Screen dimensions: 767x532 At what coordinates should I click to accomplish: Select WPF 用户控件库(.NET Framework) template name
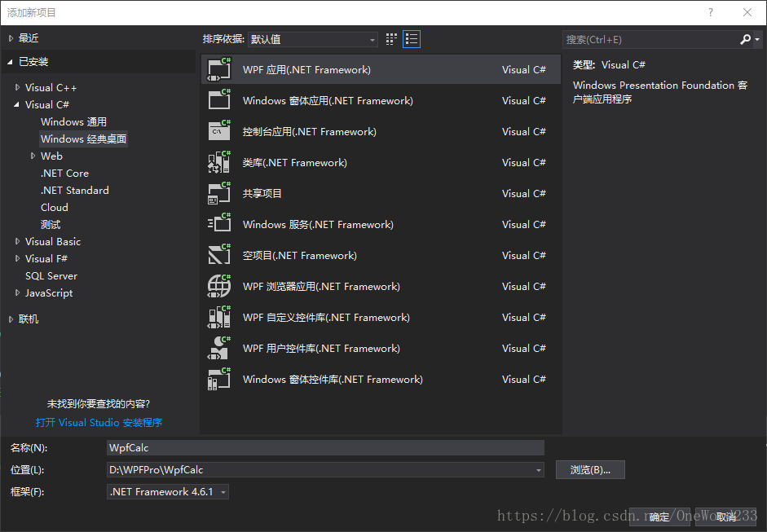pyautogui.click(x=321, y=348)
